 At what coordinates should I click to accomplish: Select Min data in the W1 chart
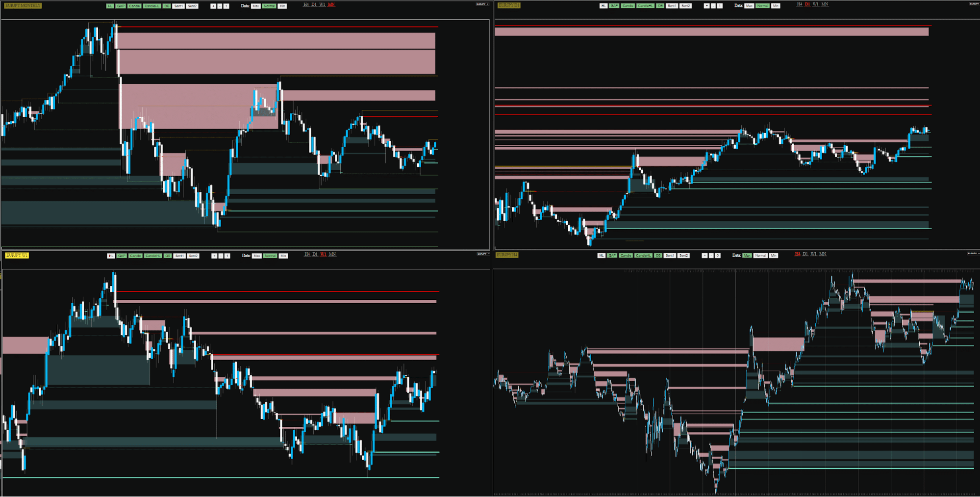pyautogui.click(x=283, y=256)
